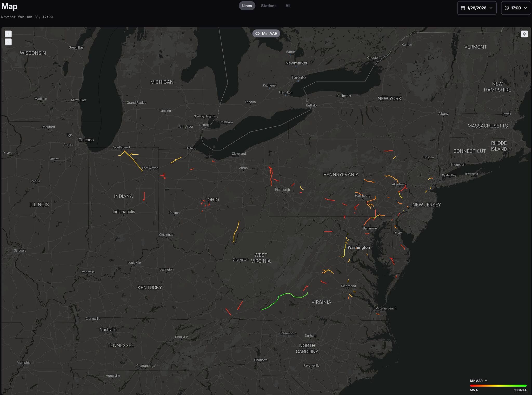Zoom in the map with plus button

coord(8,34)
